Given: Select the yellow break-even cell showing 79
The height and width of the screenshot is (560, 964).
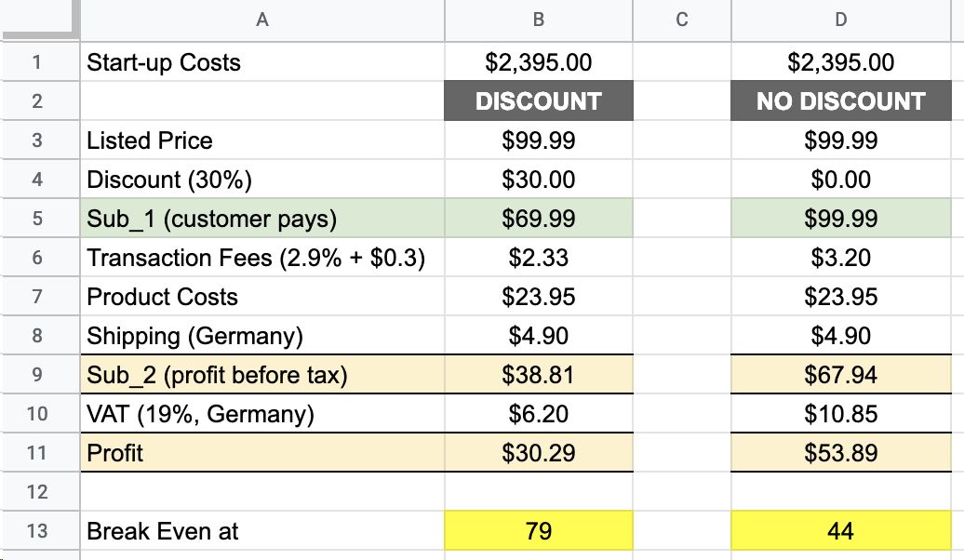Looking at the screenshot, I should [539, 531].
